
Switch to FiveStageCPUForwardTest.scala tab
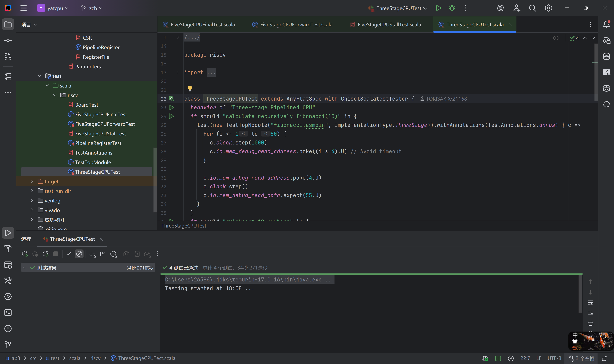[x=296, y=25]
